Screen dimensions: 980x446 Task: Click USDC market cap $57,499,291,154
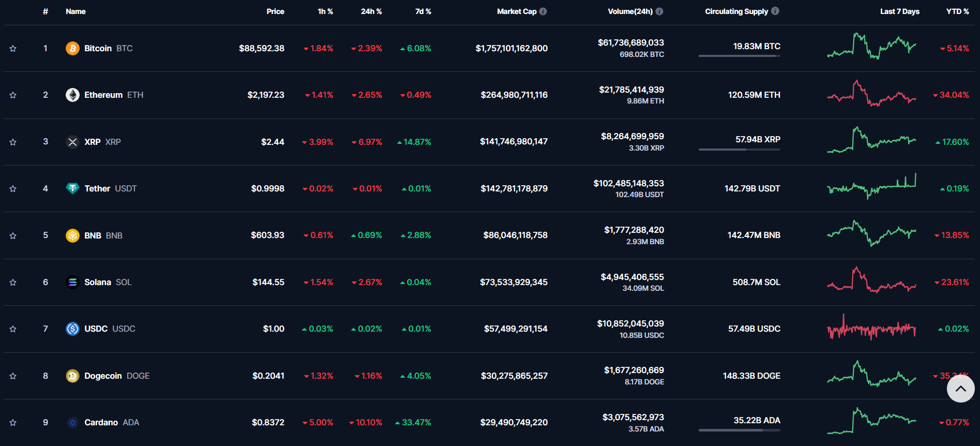pyautogui.click(x=516, y=329)
